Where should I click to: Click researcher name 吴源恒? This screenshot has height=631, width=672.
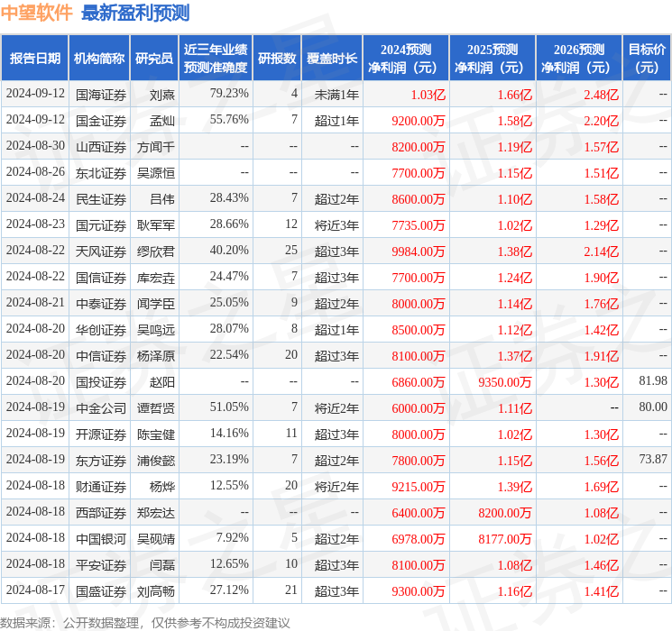[x=155, y=173]
